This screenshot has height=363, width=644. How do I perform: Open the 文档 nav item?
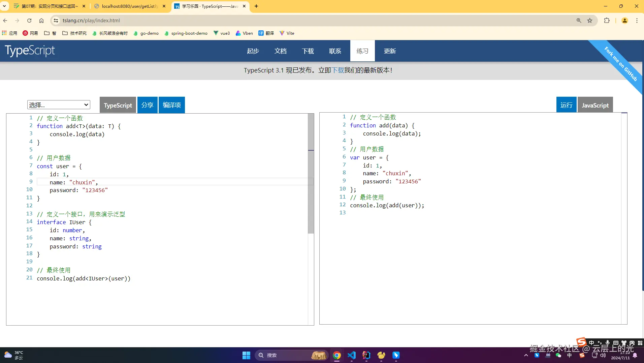pos(280,51)
